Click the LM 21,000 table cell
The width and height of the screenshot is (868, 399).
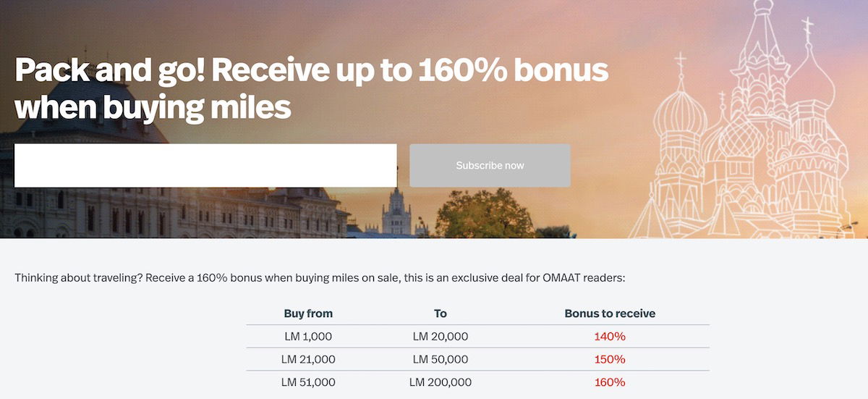[x=308, y=360]
